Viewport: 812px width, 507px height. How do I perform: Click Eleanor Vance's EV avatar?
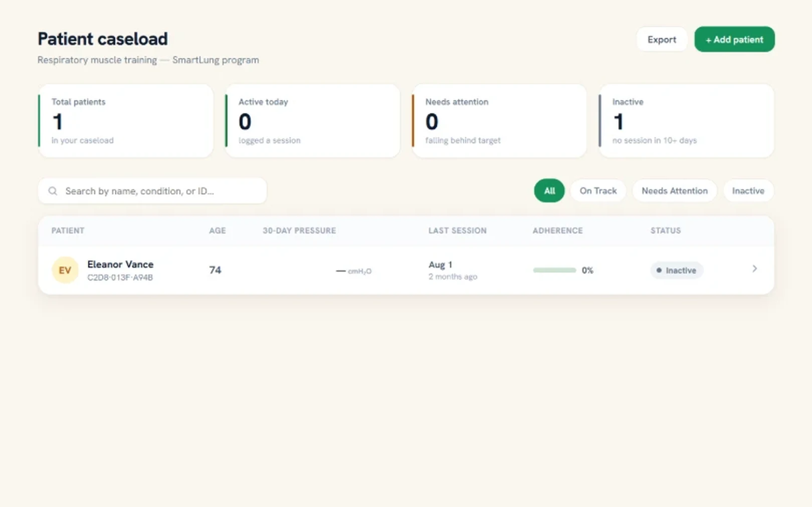pos(65,270)
